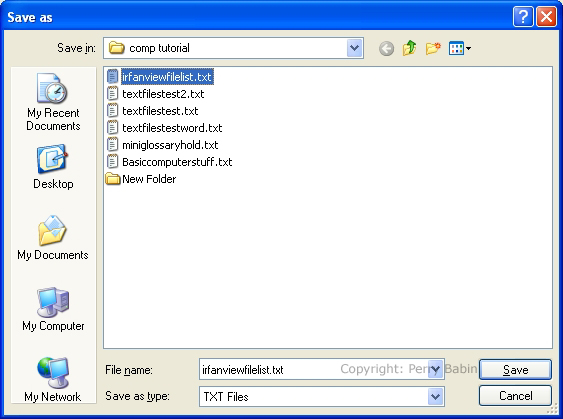This screenshot has width=563, height=419.
Task: Open the dialog help question mark
Action: [523, 17]
